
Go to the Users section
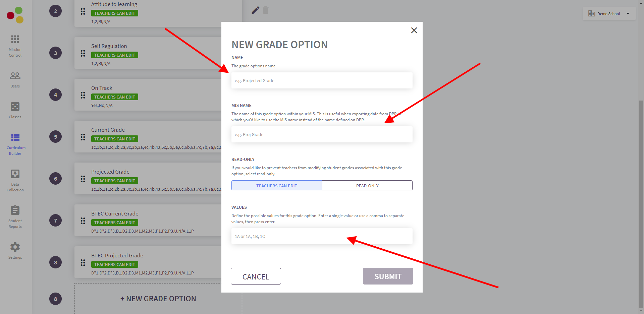[15, 80]
